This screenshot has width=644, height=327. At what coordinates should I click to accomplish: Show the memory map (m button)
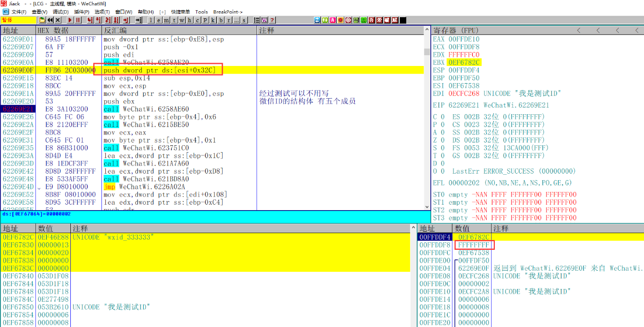click(166, 20)
